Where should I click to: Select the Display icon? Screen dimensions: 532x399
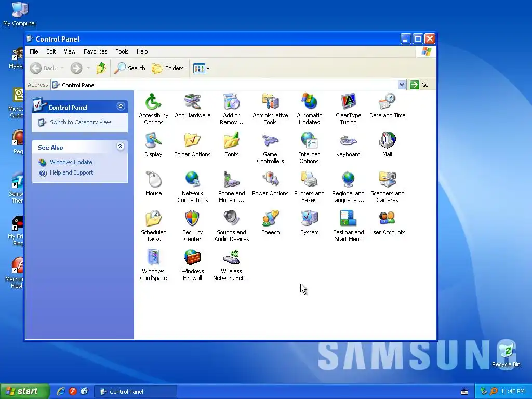point(153,140)
